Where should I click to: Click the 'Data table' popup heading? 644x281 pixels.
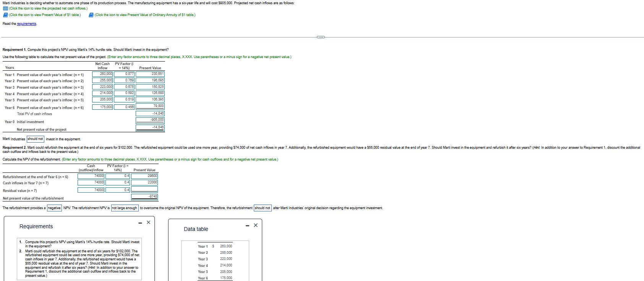coord(196,229)
